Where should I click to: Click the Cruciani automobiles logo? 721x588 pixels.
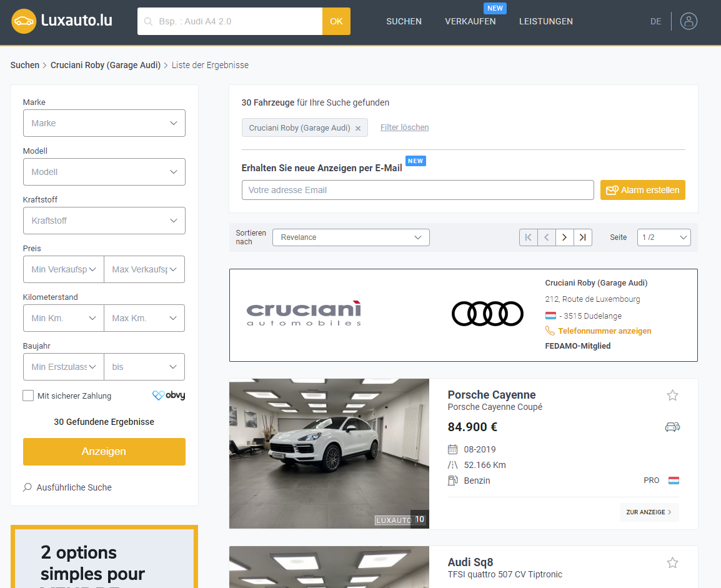tap(304, 314)
